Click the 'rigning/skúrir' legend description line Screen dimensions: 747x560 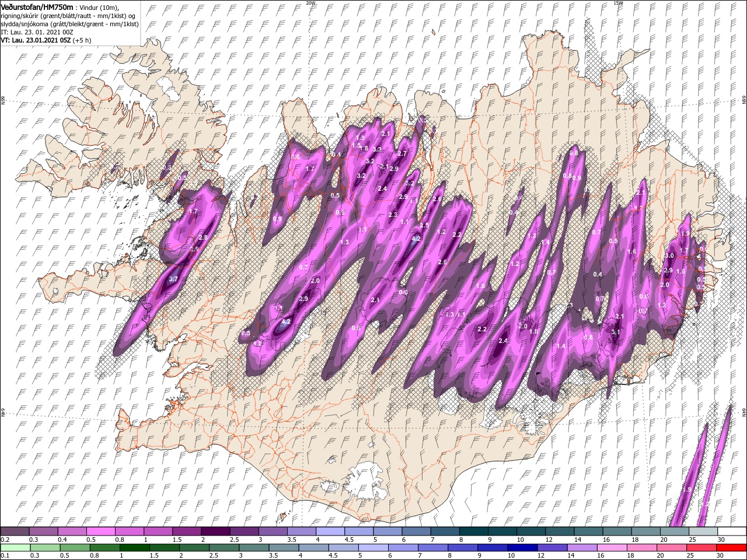[68, 16]
